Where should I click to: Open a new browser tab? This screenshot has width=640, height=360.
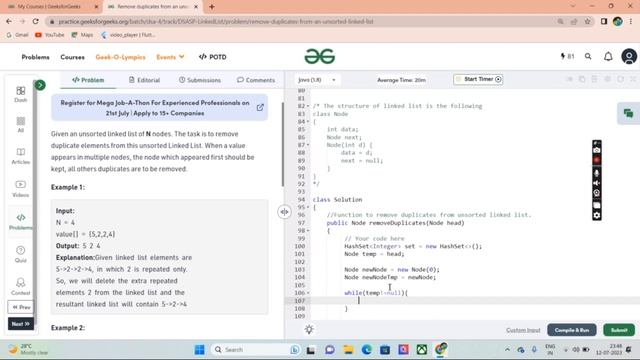(x=211, y=7)
